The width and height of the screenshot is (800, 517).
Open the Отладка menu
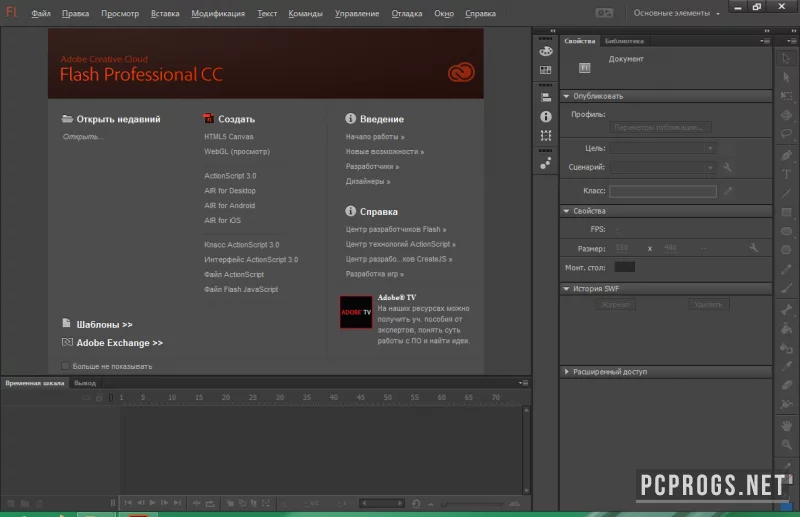point(407,13)
